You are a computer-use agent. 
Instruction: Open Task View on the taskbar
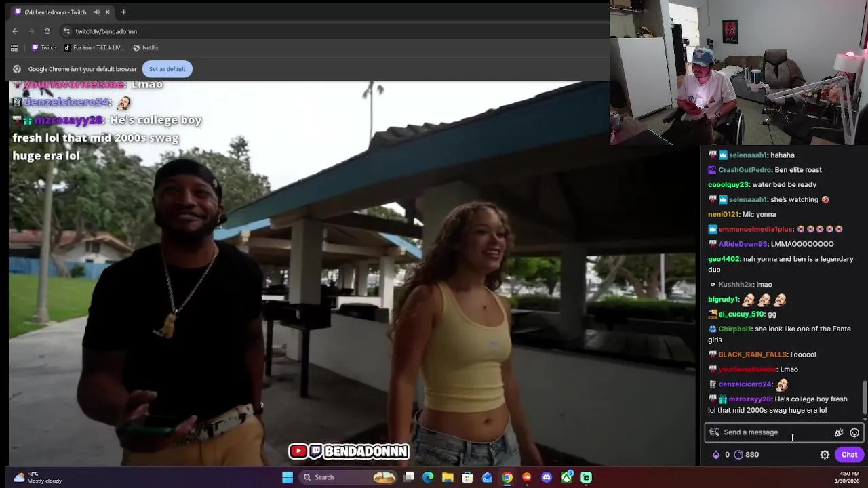tap(408, 477)
